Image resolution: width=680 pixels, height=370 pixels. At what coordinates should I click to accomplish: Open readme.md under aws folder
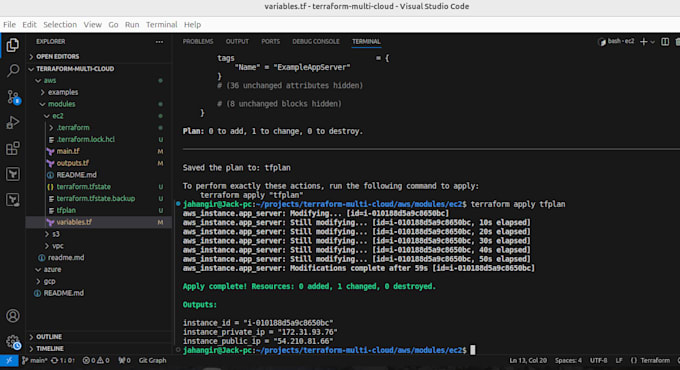click(x=66, y=258)
